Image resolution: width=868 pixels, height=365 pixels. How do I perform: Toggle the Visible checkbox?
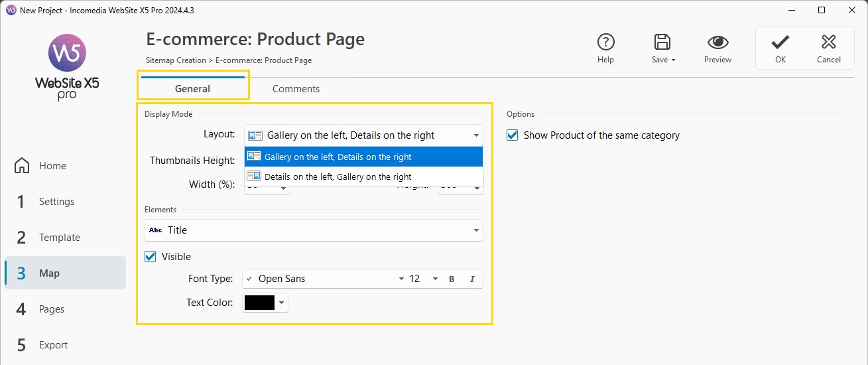(151, 257)
